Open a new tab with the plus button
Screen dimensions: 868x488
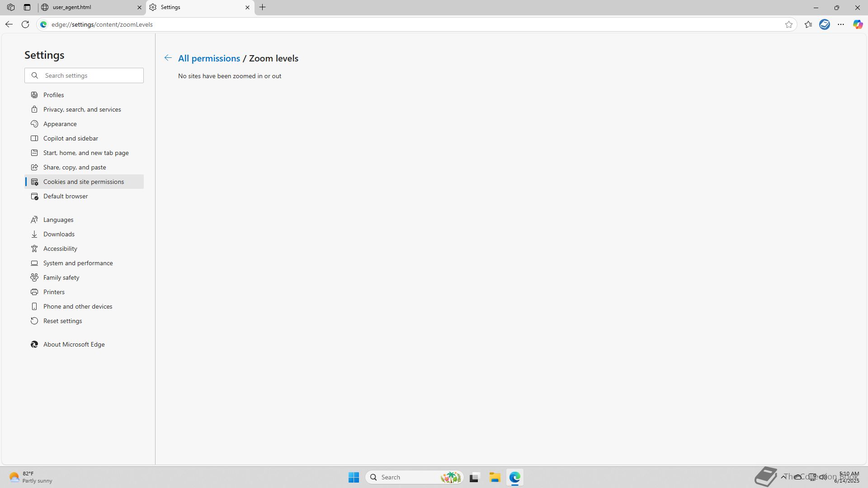click(263, 7)
